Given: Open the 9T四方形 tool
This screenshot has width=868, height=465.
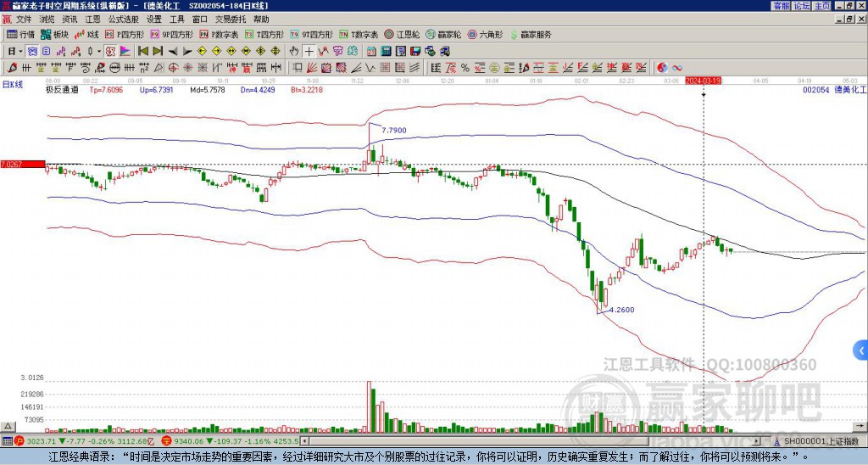Looking at the screenshot, I should (x=311, y=34).
